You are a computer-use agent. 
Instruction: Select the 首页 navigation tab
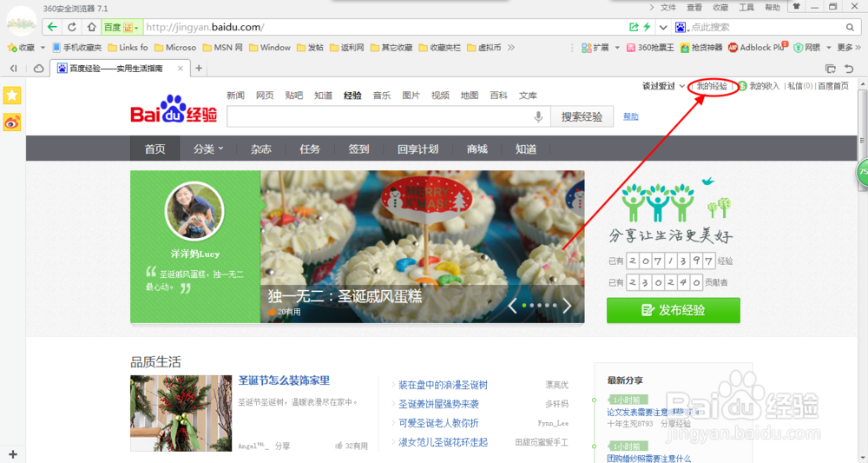155,149
